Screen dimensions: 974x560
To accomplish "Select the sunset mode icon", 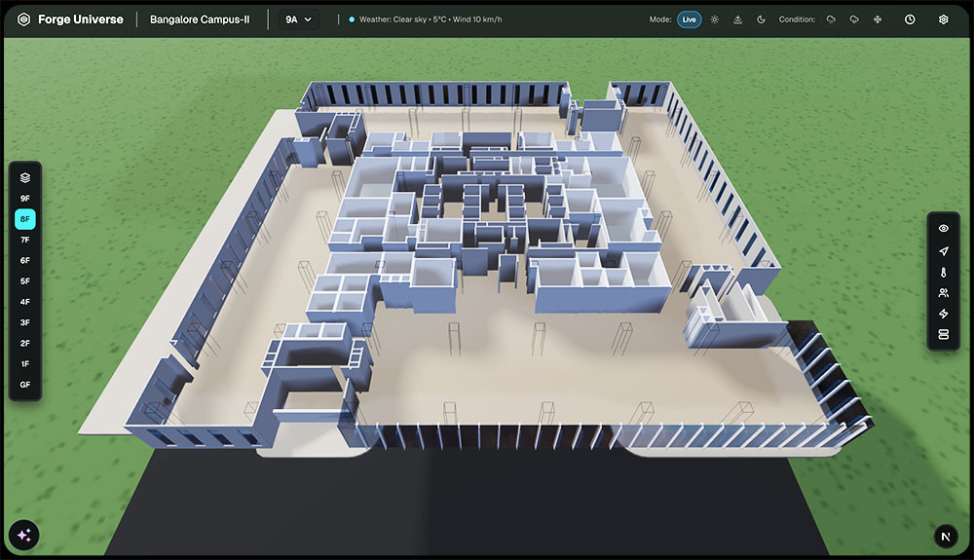I will (x=737, y=19).
